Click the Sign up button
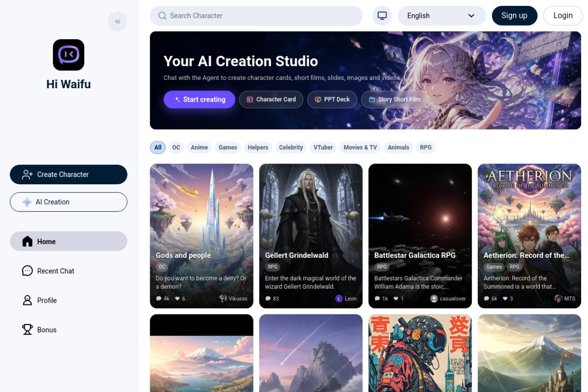Viewport: 588px width, 392px height. [x=514, y=16]
